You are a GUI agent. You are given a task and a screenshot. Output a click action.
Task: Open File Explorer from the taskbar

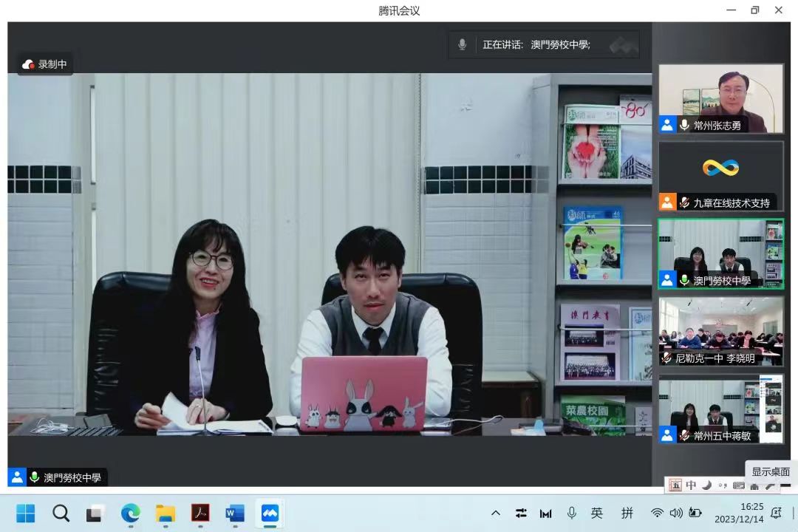pyautogui.click(x=166, y=513)
